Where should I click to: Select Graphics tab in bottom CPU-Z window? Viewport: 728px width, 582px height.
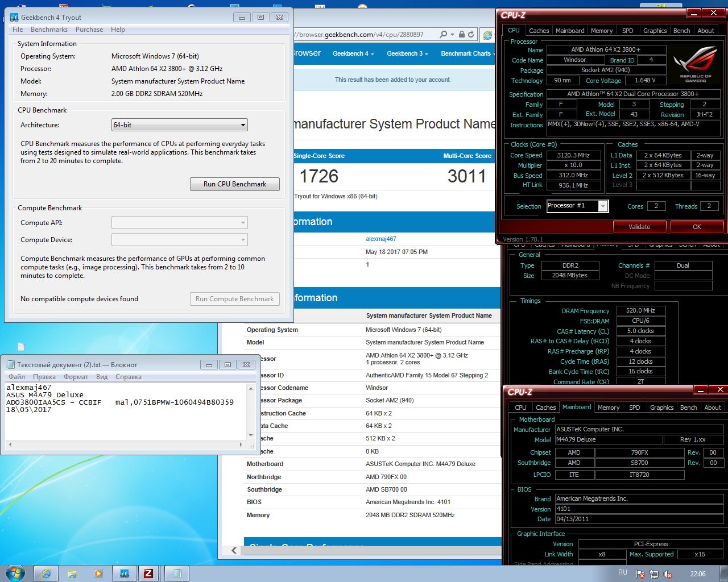click(x=661, y=408)
